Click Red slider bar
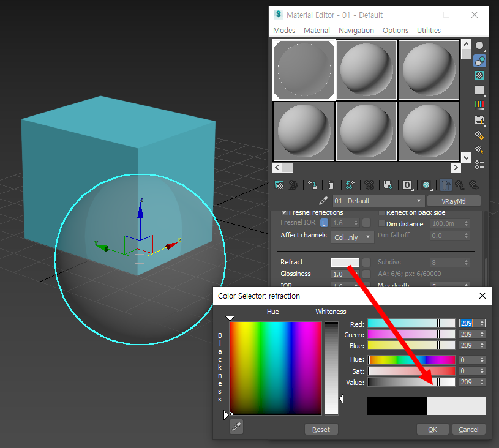The width and height of the screenshot is (499, 448). pos(411,323)
